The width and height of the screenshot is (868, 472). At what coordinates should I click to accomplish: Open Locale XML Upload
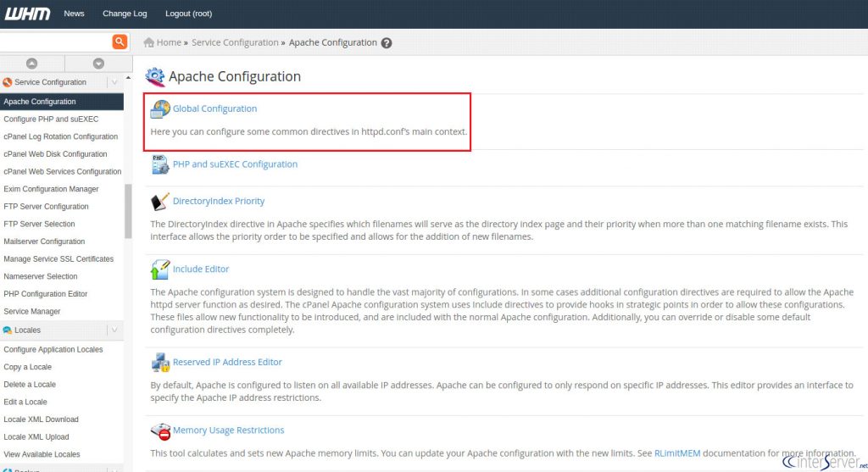(36, 437)
